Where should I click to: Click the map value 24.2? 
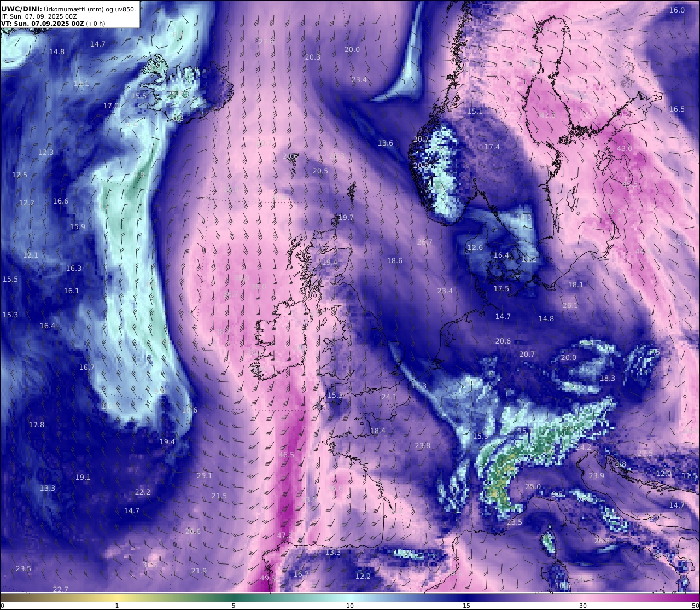(584, 447)
